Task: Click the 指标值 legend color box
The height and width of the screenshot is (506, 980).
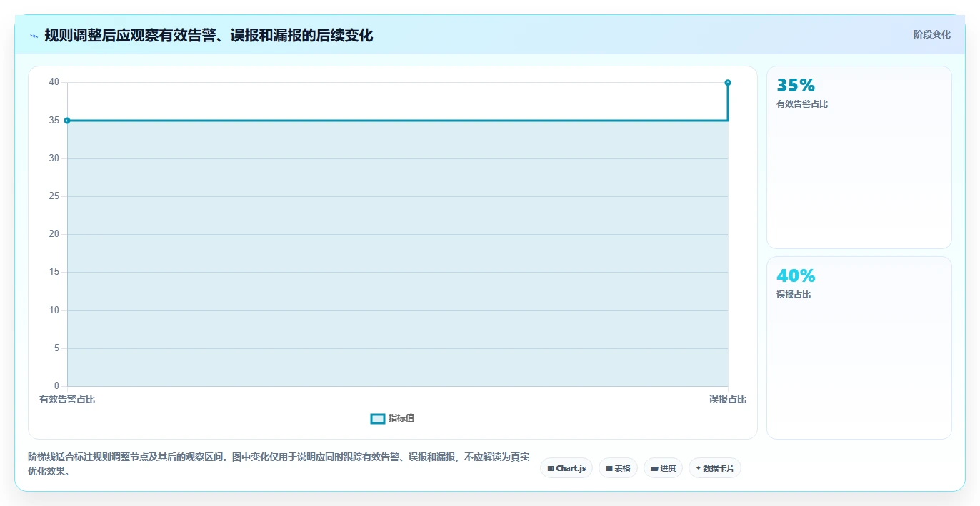Action: click(x=378, y=418)
